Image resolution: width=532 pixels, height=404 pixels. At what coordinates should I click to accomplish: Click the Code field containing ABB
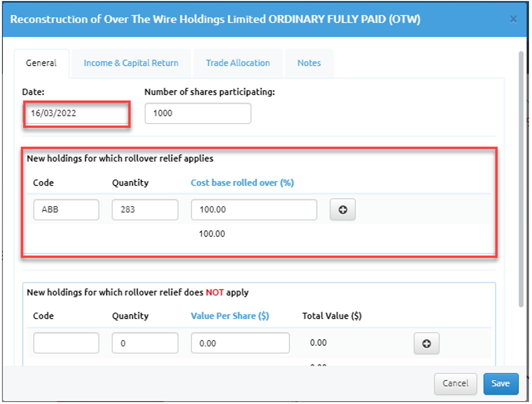point(66,210)
